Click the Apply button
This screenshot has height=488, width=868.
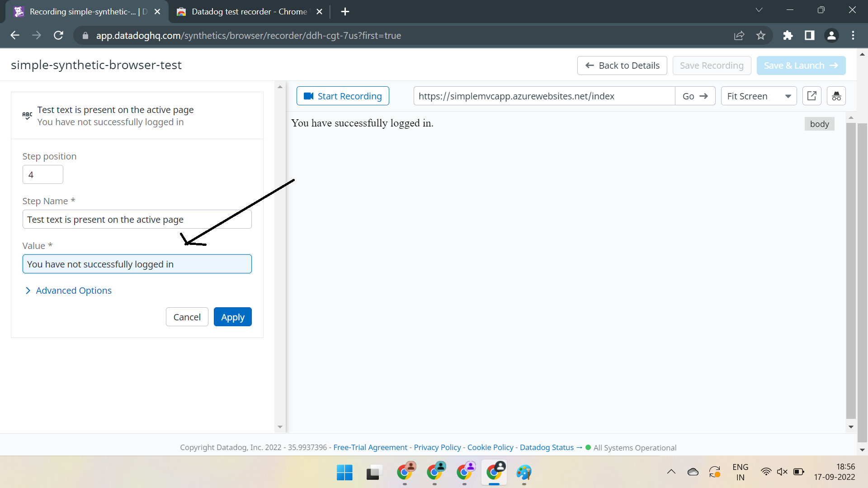tap(232, 317)
